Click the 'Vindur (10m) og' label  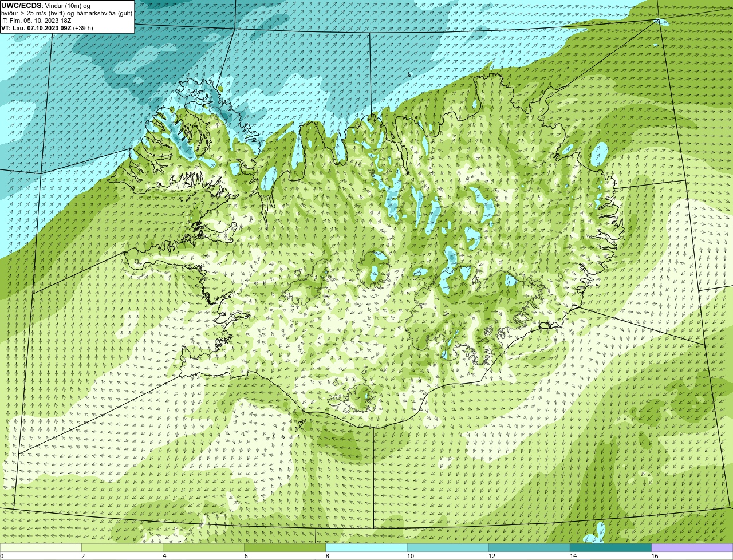[x=68, y=6]
